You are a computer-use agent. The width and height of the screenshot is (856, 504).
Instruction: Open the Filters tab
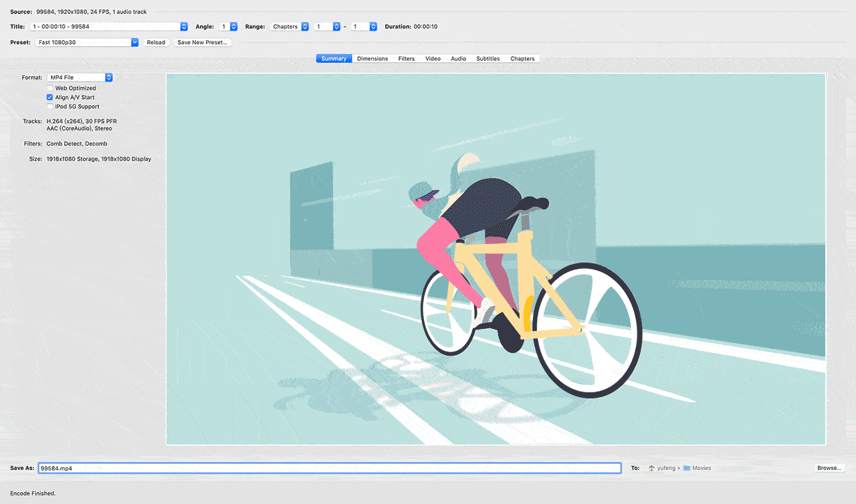coord(407,59)
